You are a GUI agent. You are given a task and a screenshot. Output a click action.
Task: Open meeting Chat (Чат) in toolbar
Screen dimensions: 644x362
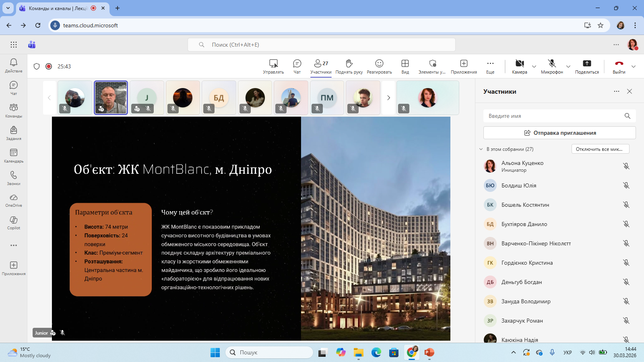(297, 64)
